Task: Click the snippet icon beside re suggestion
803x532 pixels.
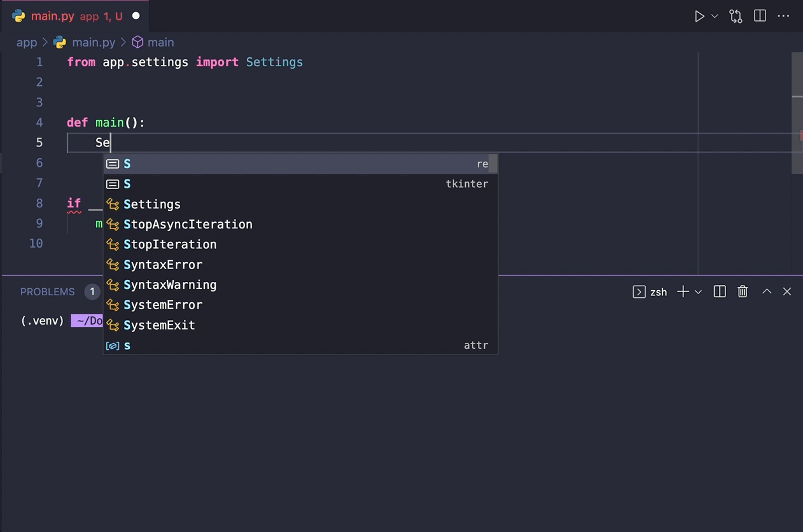Action: point(113,164)
